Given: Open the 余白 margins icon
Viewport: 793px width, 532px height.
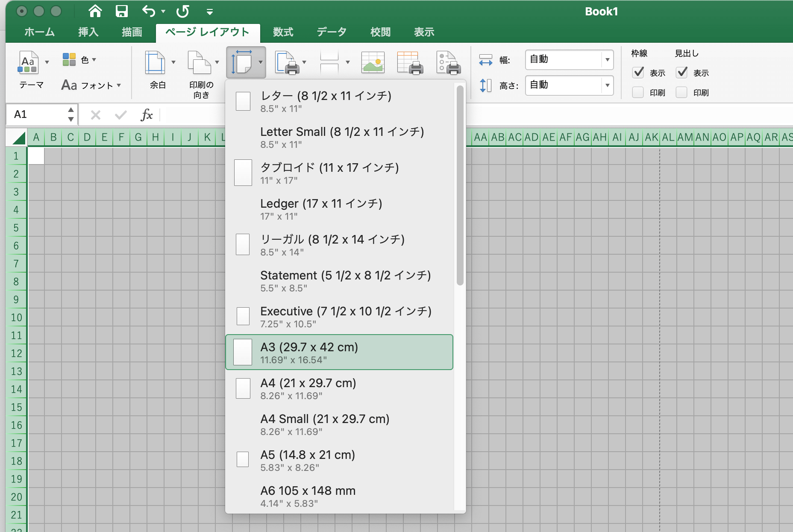Looking at the screenshot, I should tap(155, 63).
